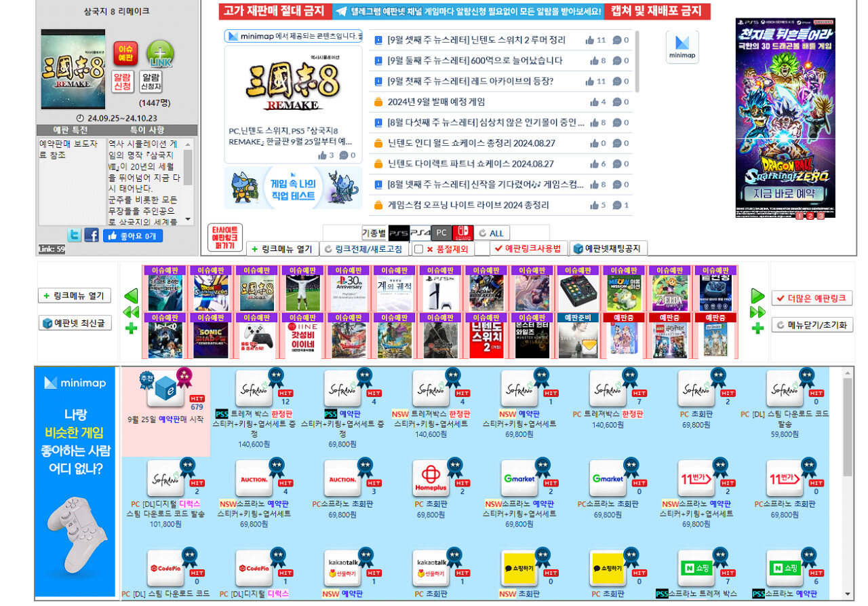Filter links by PC platform icon
The width and height of the screenshot is (868, 606).
click(x=441, y=233)
